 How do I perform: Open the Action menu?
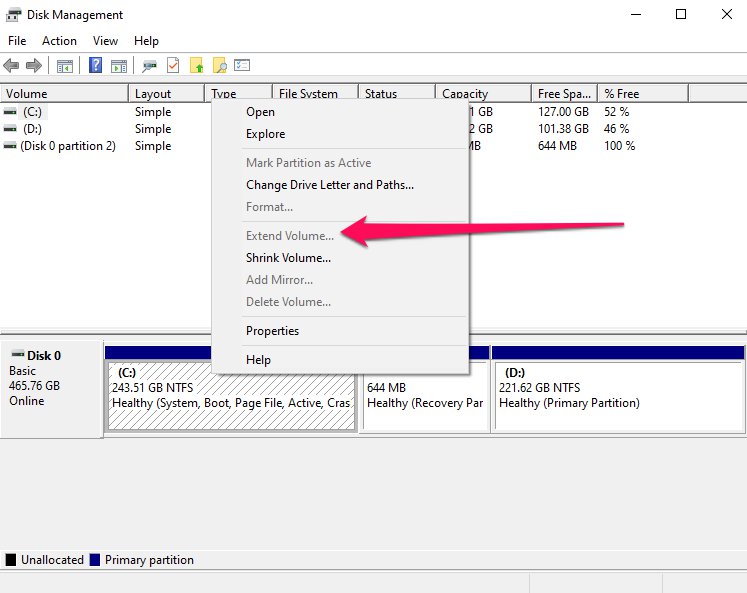[x=59, y=41]
